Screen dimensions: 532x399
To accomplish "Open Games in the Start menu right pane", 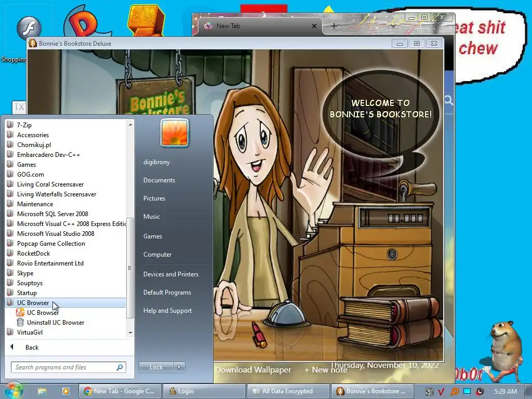I will (153, 236).
